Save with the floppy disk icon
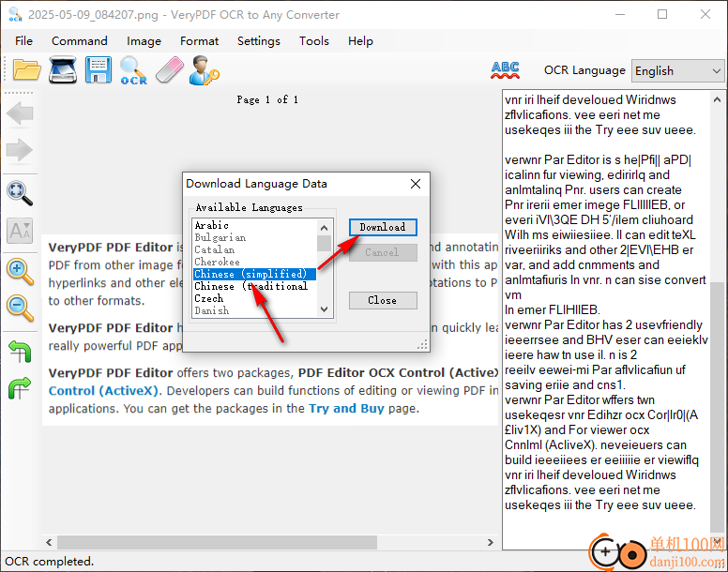 (98, 70)
